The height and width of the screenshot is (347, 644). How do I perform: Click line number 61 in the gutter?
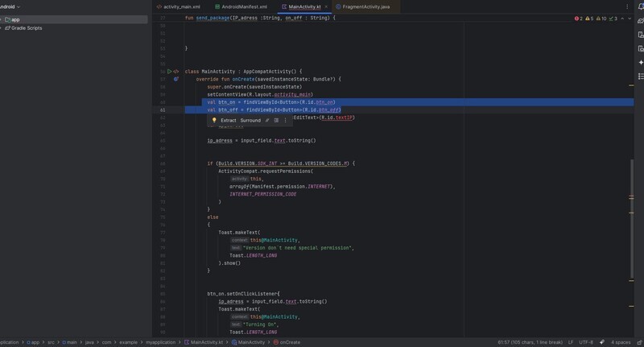pos(163,110)
